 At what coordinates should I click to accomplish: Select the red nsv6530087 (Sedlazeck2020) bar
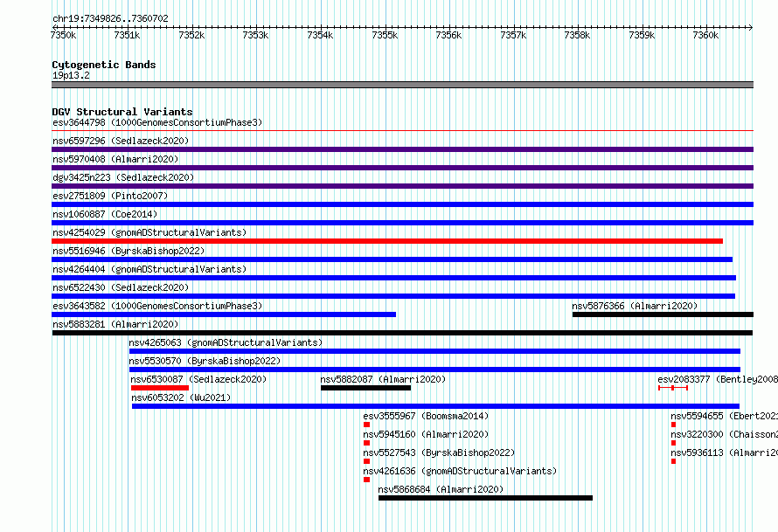click(160, 388)
